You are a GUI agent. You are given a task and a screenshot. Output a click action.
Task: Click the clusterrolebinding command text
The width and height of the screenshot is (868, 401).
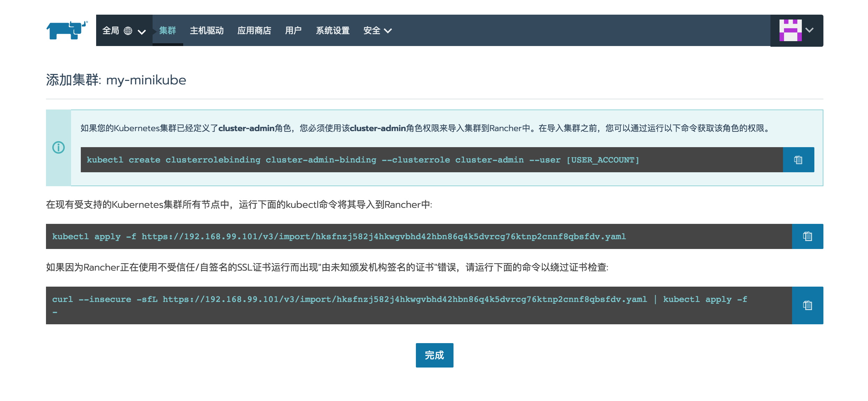tap(362, 160)
